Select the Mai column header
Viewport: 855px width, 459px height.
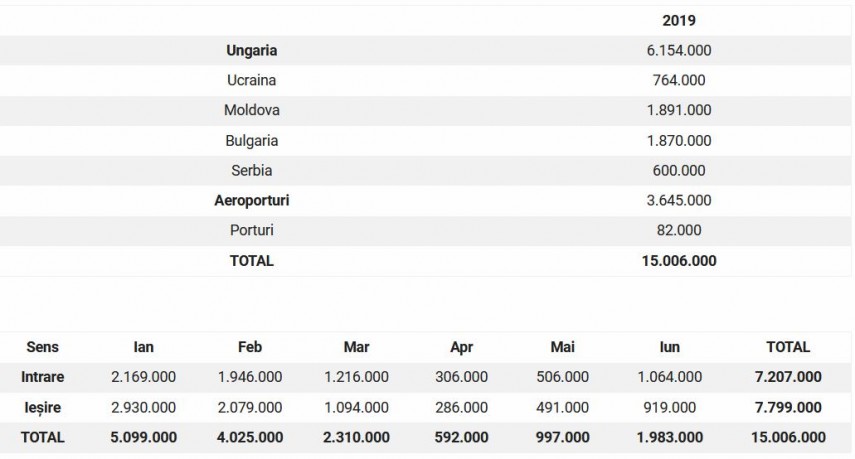[562, 347]
